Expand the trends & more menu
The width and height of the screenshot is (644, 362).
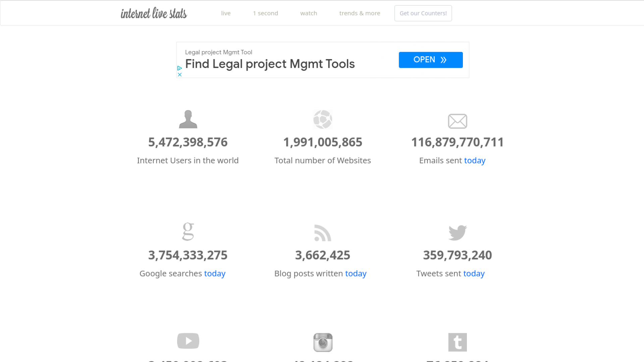(360, 13)
